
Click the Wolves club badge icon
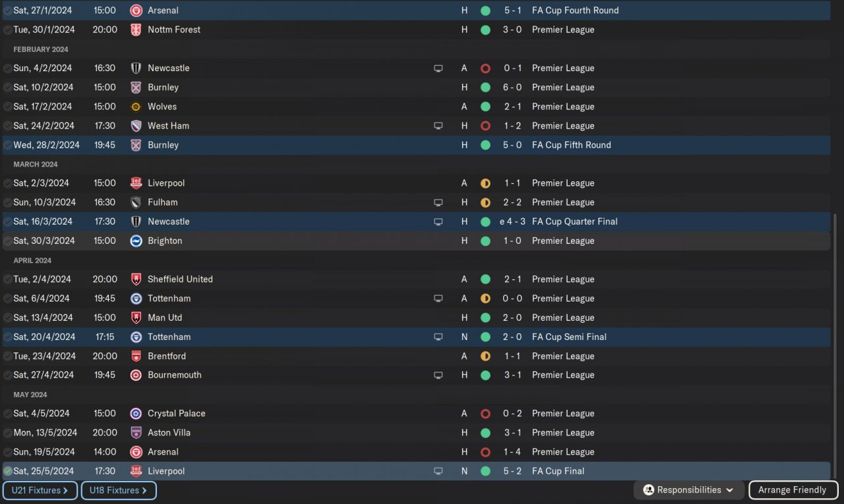coord(136,107)
